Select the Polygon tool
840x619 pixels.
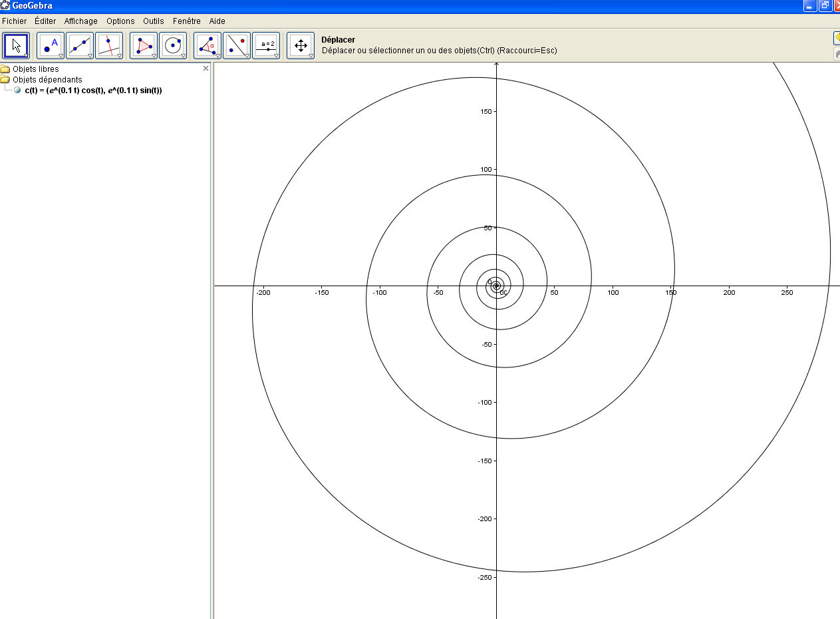click(144, 46)
